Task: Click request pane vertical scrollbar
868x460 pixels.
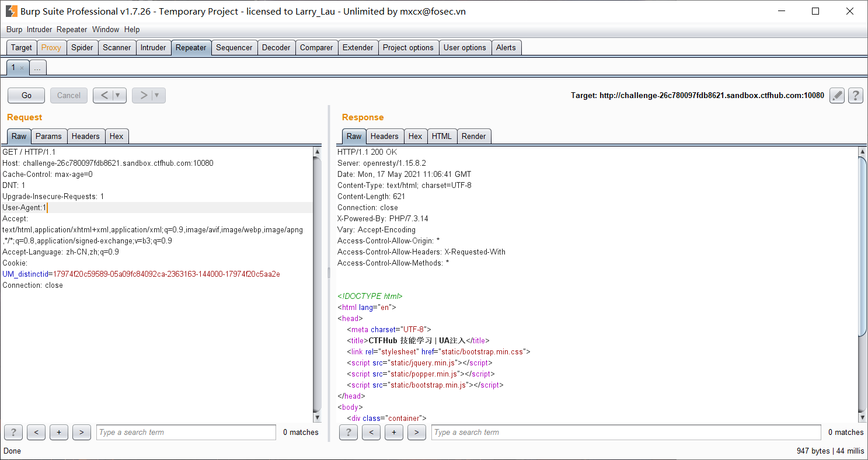Action: click(317, 284)
